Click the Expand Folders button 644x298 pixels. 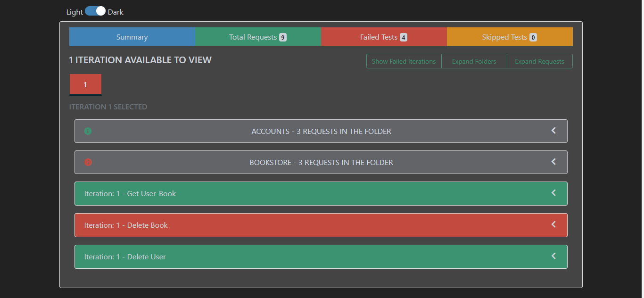pos(474,61)
